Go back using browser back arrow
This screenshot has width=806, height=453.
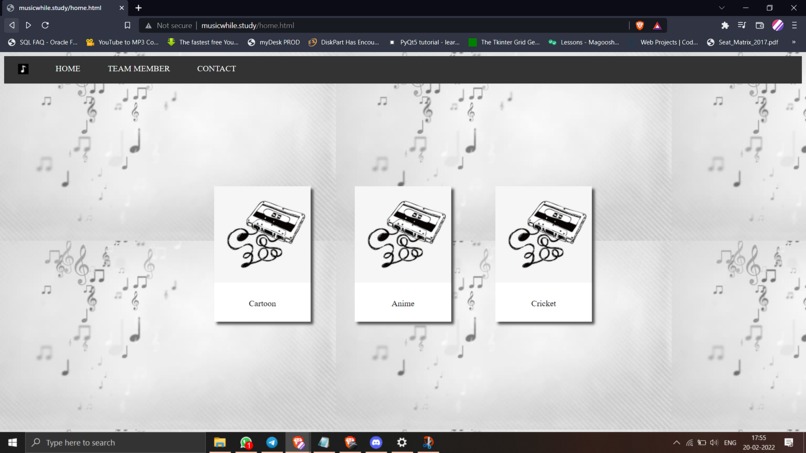point(12,25)
